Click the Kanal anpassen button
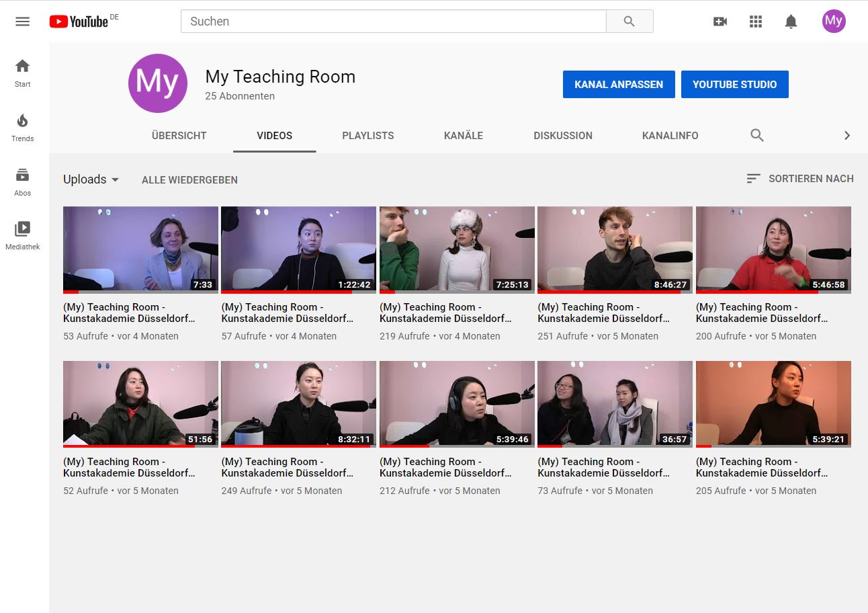The image size is (868, 613). point(619,85)
